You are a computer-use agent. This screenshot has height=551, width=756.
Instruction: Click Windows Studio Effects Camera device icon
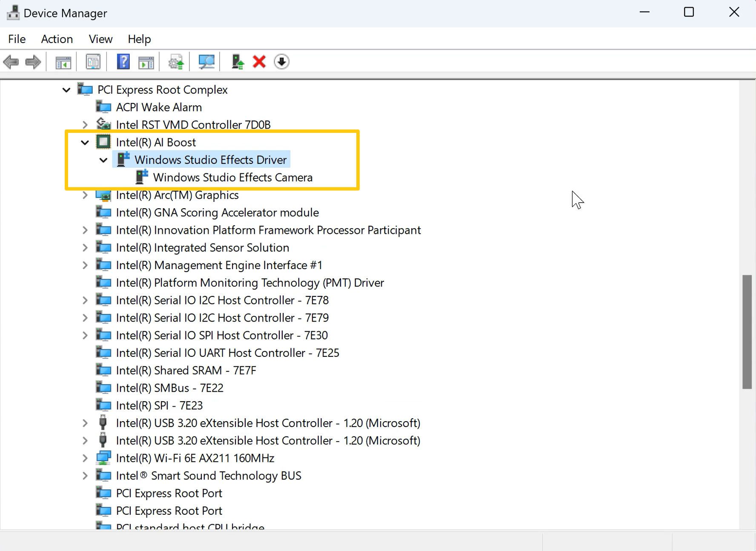pos(142,177)
